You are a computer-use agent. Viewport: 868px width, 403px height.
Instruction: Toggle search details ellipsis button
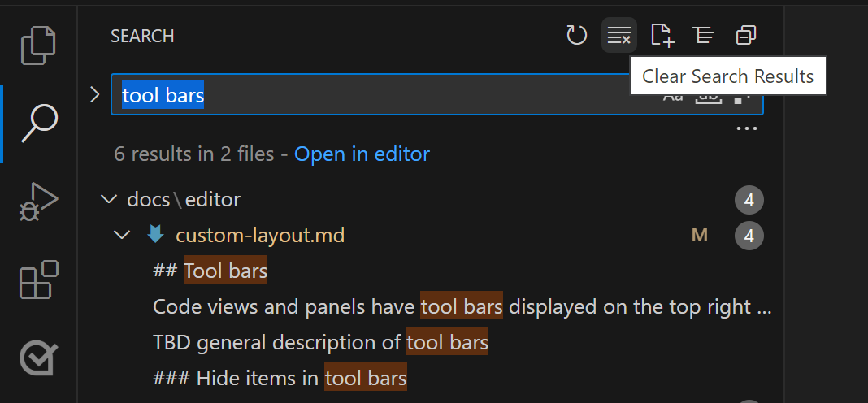[x=745, y=128]
